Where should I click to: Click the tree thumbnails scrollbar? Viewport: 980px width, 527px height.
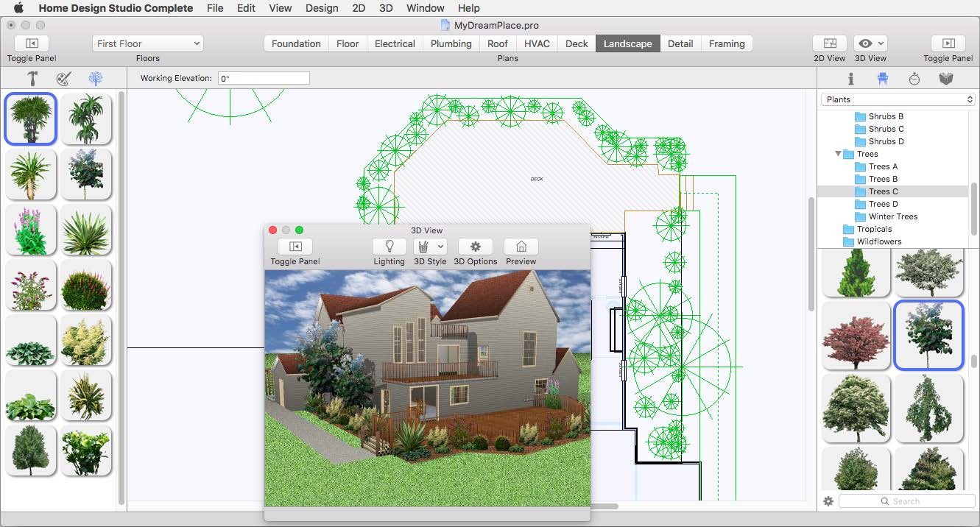974,363
